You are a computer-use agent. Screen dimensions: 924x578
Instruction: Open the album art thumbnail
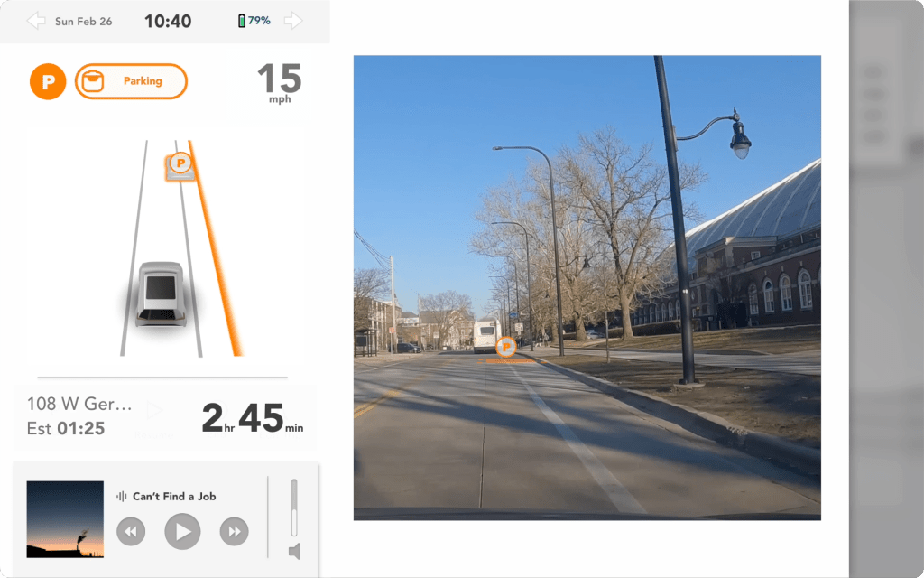click(65, 519)
